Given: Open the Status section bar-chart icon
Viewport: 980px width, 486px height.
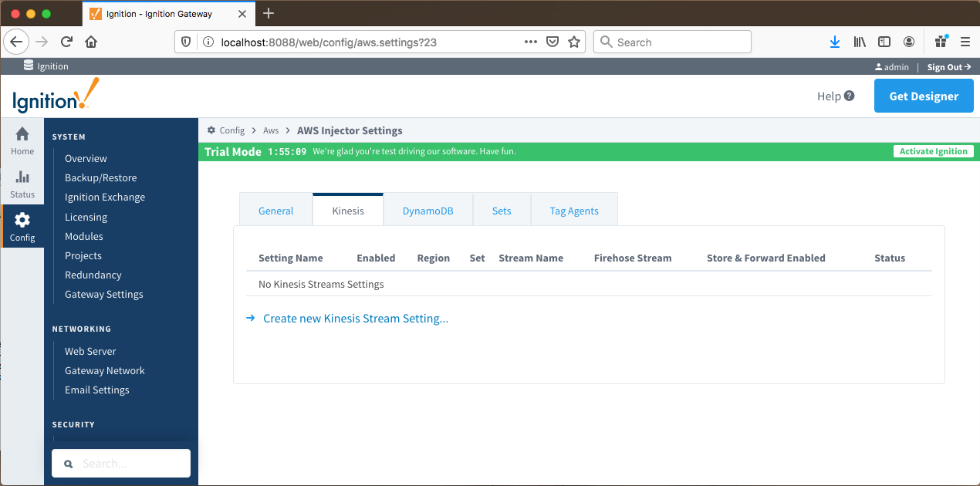Looking at the screenshot, I should click(x=22, y=177).
